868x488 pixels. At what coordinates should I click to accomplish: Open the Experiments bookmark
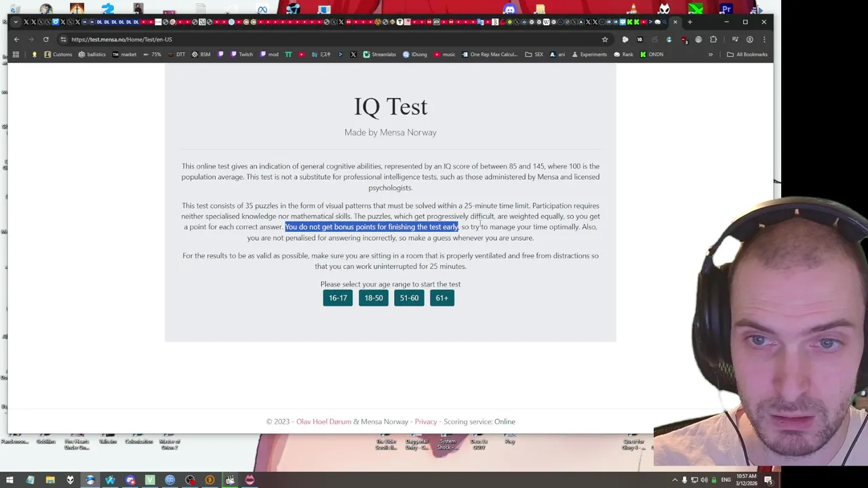[x=589, y=54]
